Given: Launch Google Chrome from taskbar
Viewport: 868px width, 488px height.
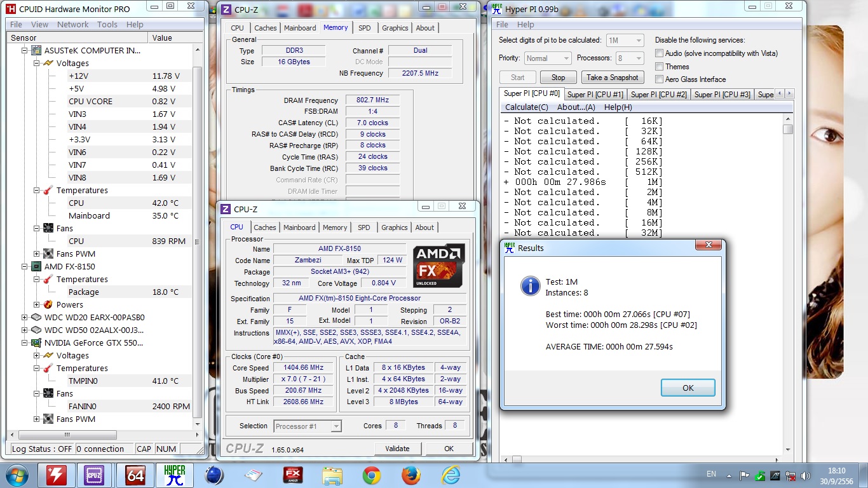Looking at the screenshot, I should tap(372, 475).
